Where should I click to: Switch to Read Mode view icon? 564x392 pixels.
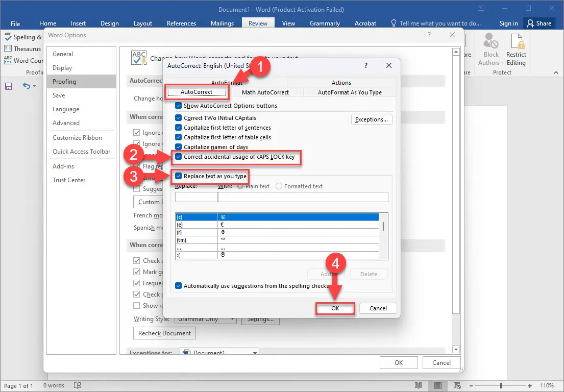[x=418, y=385]
